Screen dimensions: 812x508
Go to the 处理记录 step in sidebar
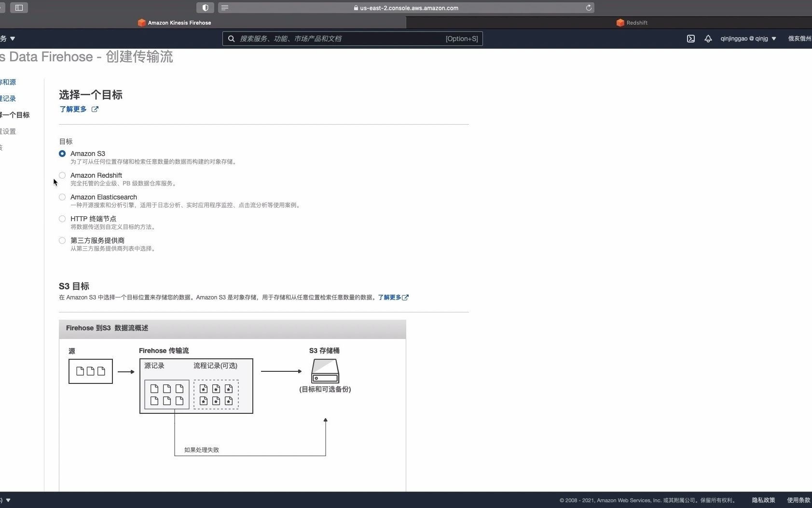tap(8, 99)
